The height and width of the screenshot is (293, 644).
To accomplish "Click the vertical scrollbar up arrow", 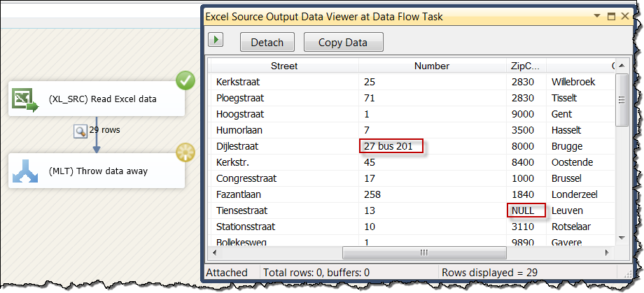I will 622,66.
